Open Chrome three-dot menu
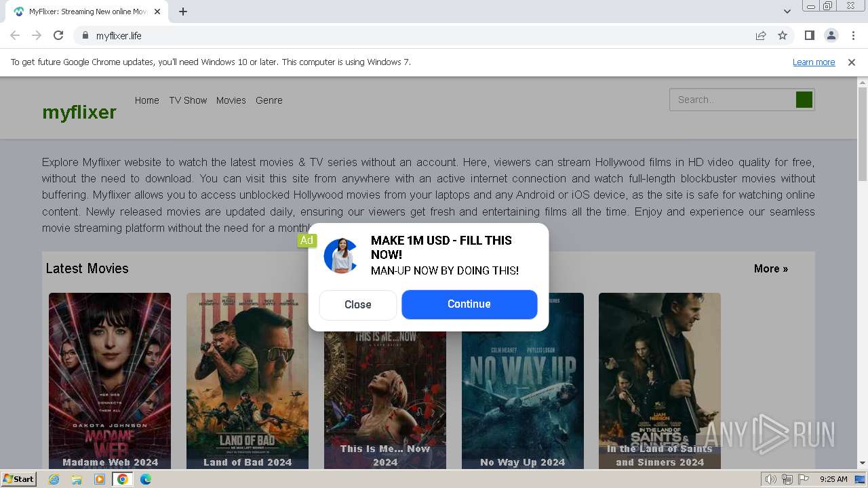The image size is (868, 488). (x=852, y=35)
